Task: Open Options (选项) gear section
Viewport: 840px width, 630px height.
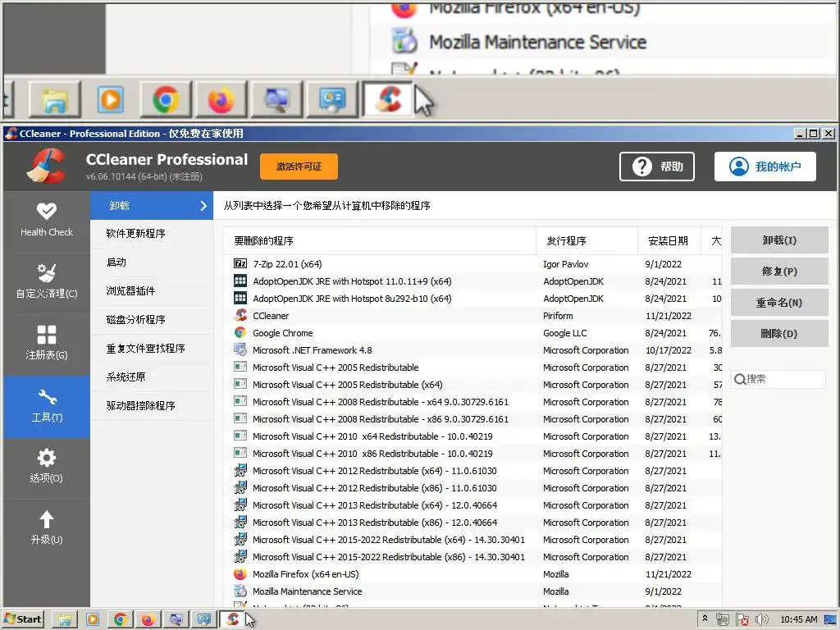Action: (47, 467)
